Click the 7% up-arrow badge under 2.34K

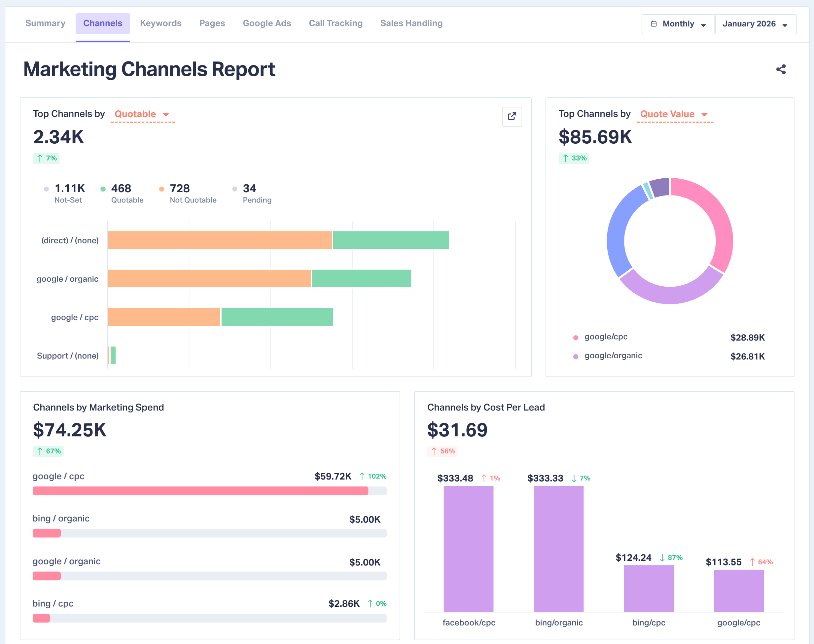coord(46,158)
